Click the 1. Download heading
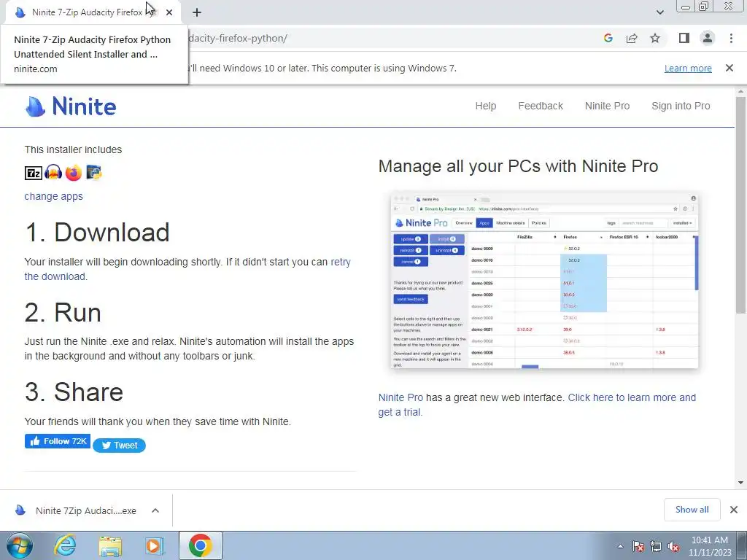The width and height of the screenshot is (747, 560). pos(97,233)
